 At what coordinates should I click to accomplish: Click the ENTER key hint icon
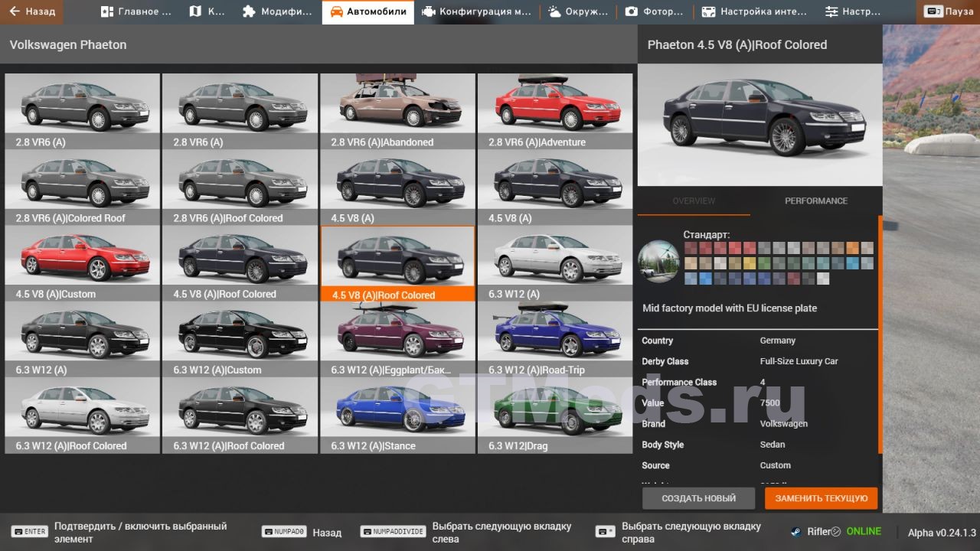pos(30,532)
